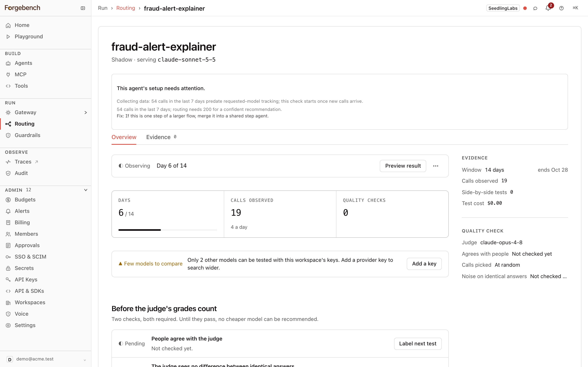This screenshot has width=588, height=367.
Task: Open the chat feedback icon
Action: point(535,8)
